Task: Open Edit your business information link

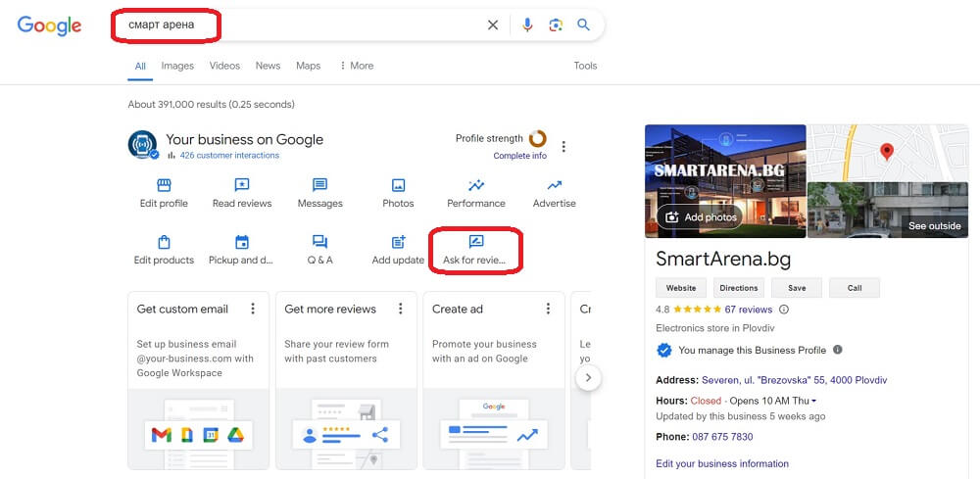Action: click(722, 463)
